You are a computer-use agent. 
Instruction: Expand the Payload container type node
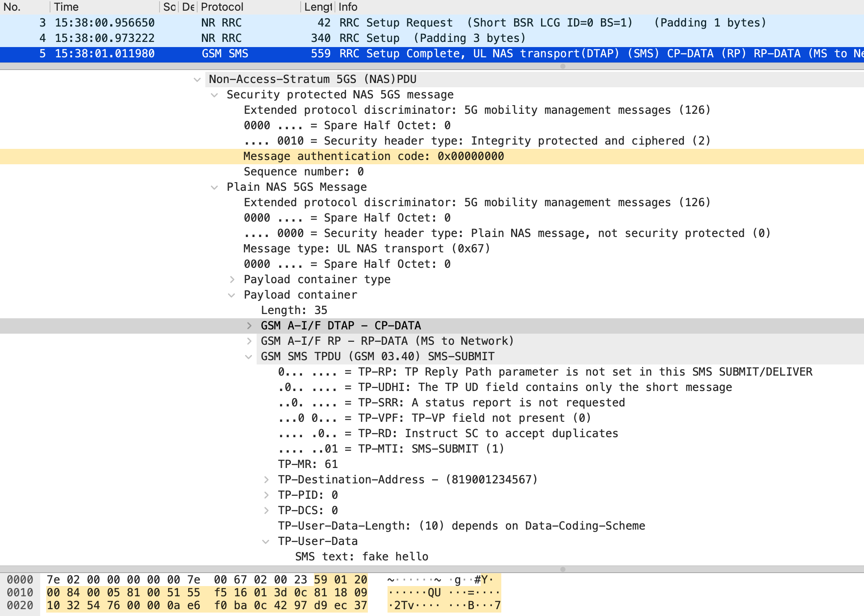(x=232, y=280)
